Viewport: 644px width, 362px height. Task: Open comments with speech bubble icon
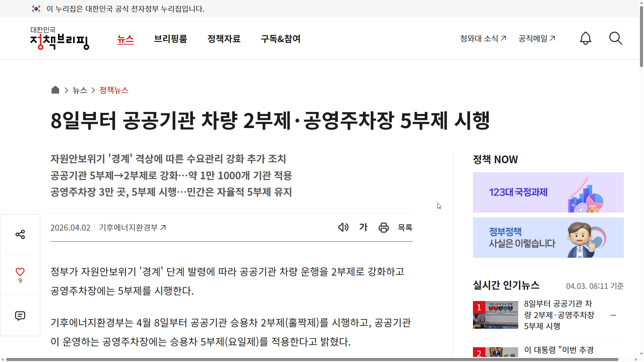click(x=20, y=315)
